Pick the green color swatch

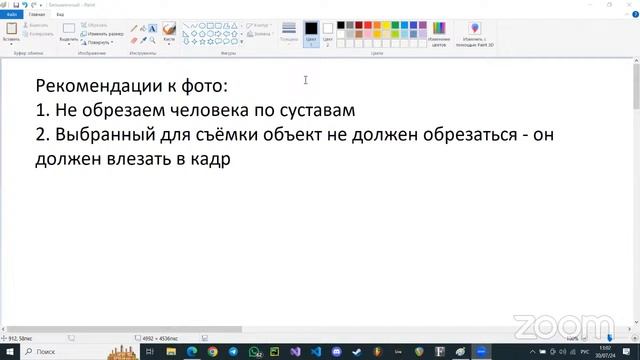tap(396, 25)
